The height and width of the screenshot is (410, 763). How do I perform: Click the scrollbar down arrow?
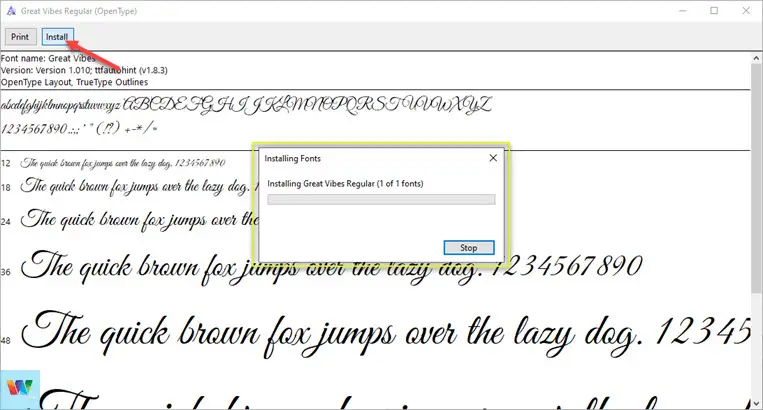(756, 404)
